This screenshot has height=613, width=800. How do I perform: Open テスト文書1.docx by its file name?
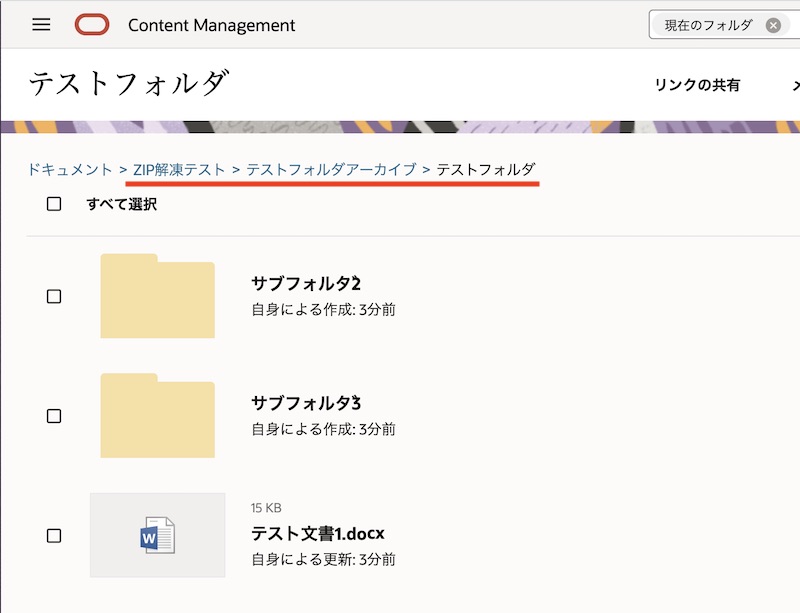pyautogui.click(x=315, y=534)
